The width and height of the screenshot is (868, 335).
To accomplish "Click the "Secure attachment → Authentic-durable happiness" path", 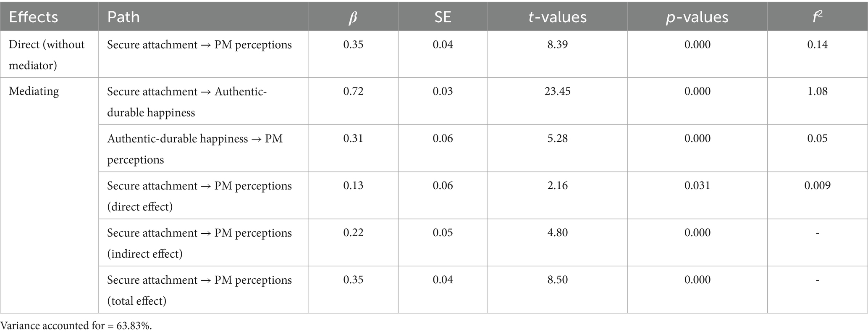I will coord(187,102).
